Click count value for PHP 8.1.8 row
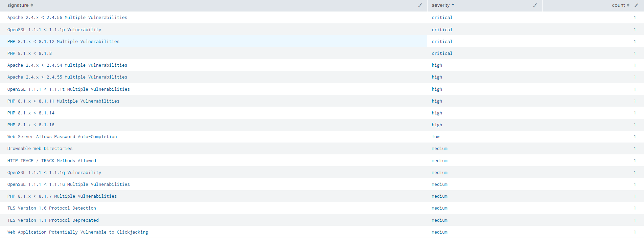Viewport: 644px width, 239px height. coord(635,53)
